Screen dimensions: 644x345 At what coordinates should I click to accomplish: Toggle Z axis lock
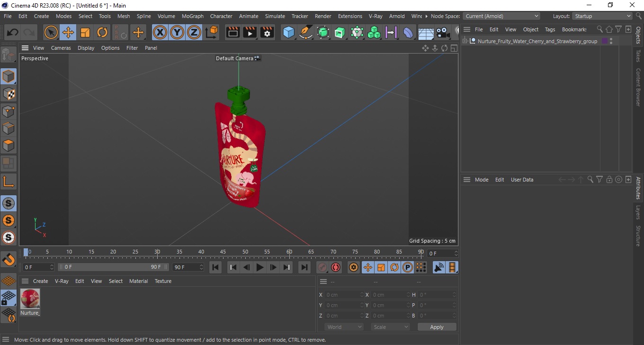pyautogui.click(x=194, y=33)
